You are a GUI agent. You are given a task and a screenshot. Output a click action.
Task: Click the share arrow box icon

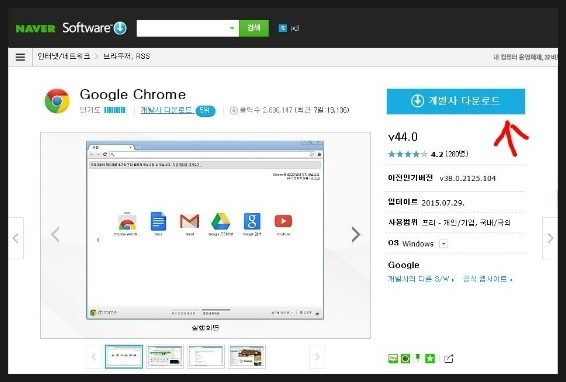point(449,359)
